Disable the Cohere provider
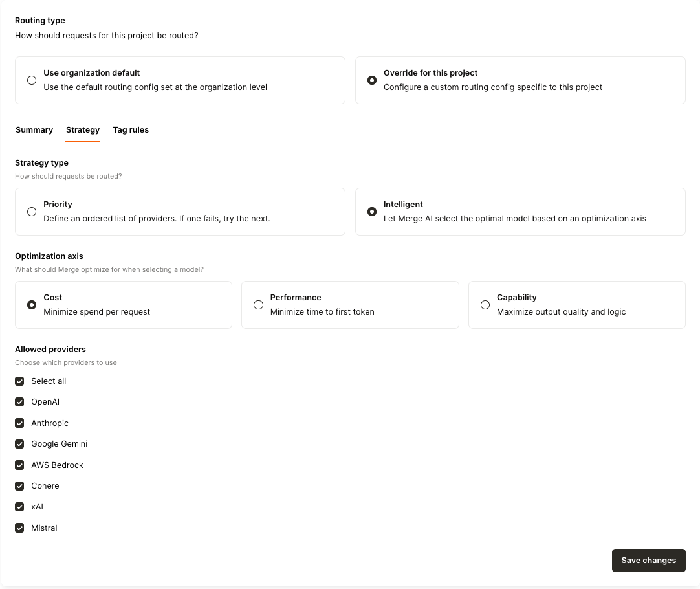The image size is (700, 589). [19, 485]
